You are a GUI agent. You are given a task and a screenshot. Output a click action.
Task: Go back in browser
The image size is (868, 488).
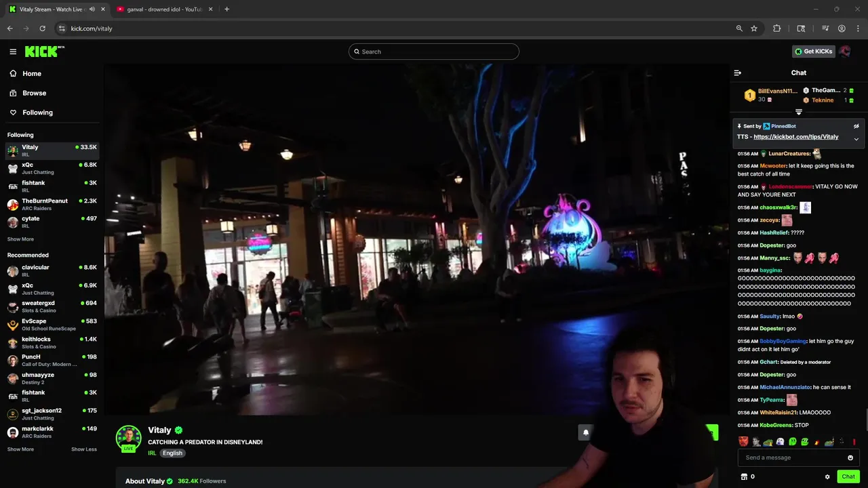[9, 28]
